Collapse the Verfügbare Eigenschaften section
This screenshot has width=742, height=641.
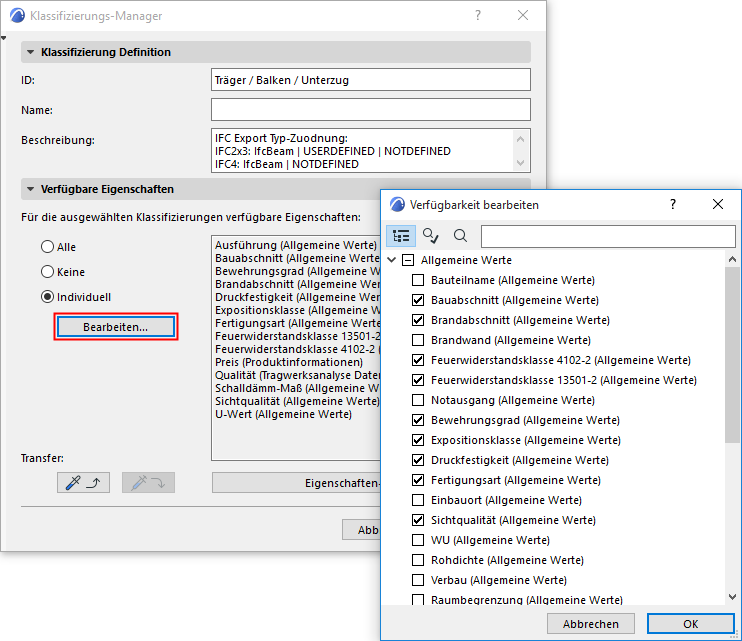(31, 189)
